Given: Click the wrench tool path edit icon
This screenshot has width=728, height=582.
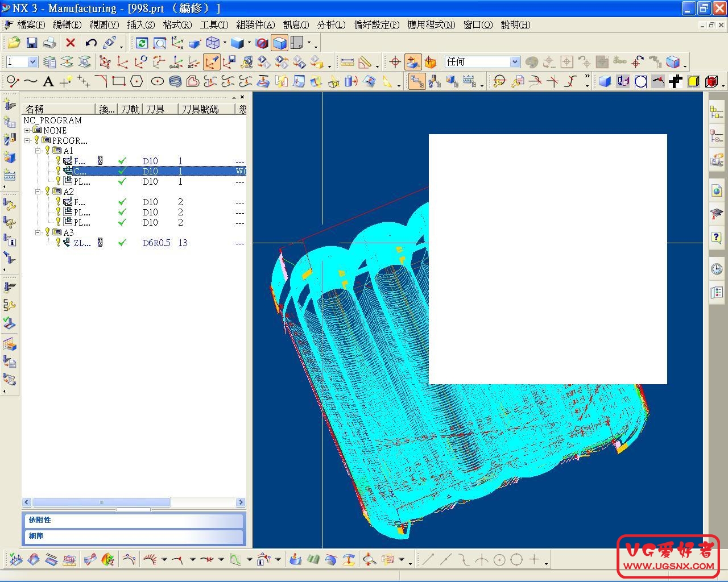Looking at the screenshot, I should pos(10,305).
